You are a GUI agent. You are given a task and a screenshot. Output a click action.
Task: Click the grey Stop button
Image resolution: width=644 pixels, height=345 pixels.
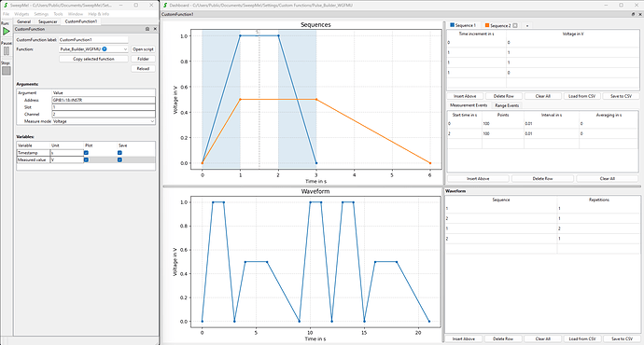tap(7, 71)
